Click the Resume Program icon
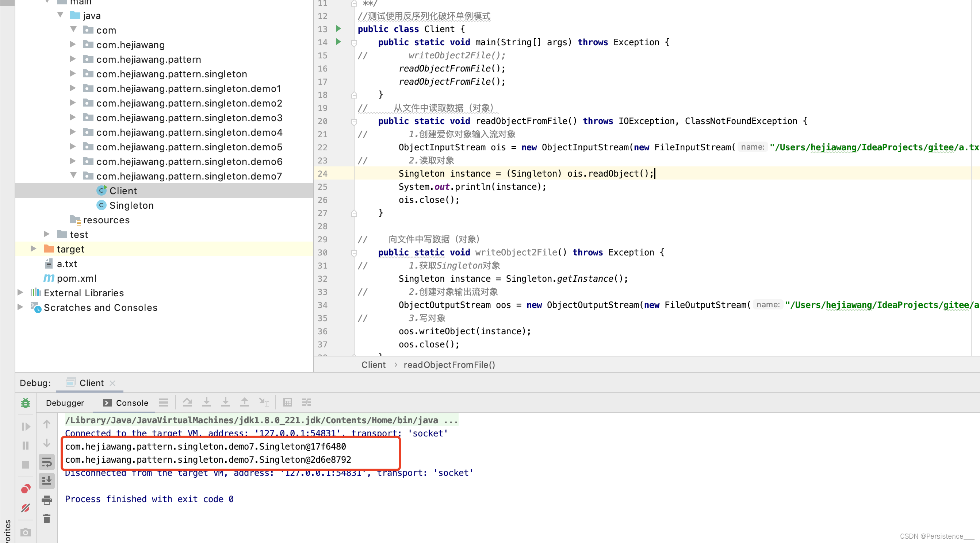This screenshot has width=980, height=543. pos(26,426)
